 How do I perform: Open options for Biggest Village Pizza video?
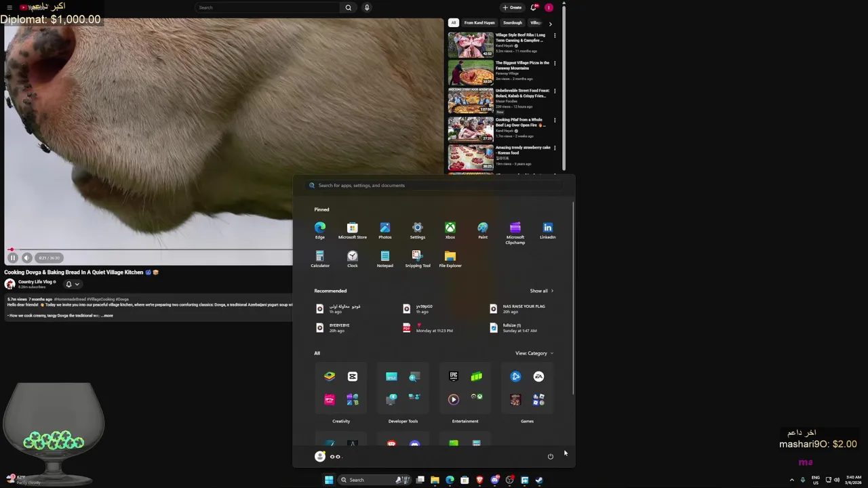(555, 63)
